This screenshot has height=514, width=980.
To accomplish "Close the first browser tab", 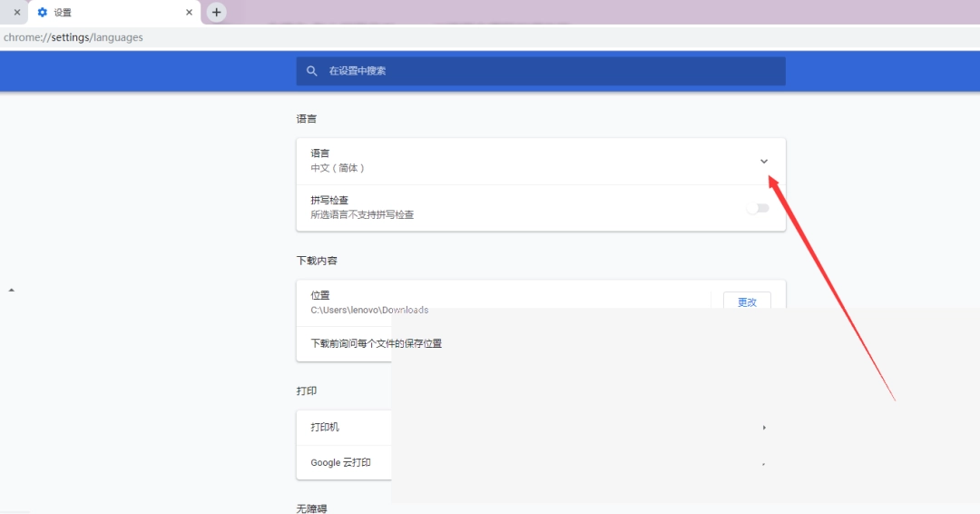I will pyautogui.click(x=17, y=13).
